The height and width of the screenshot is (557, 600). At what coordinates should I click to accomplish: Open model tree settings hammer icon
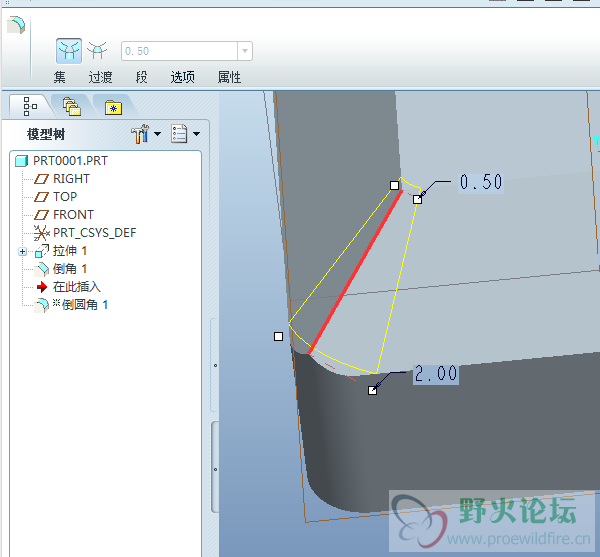coord(140,134)
